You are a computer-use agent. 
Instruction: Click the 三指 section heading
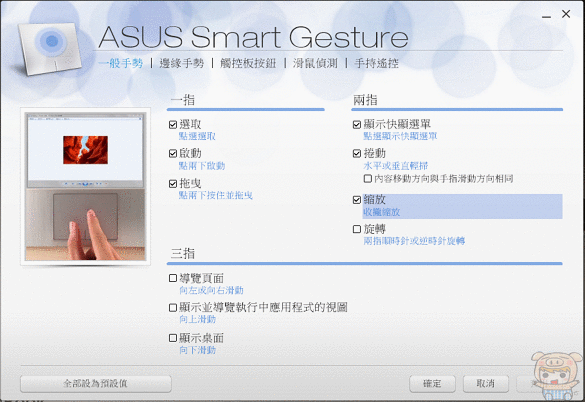(x=182, y=254)
